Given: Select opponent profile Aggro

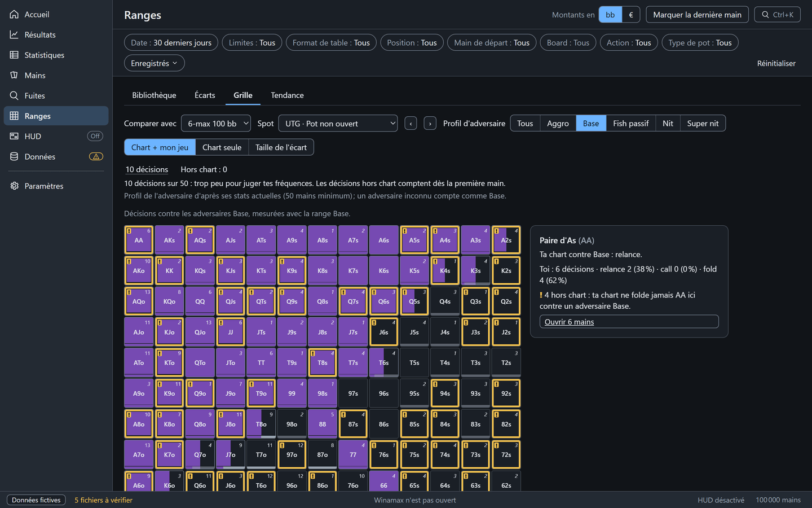Looking at the screenshot, I should point(558,124).
